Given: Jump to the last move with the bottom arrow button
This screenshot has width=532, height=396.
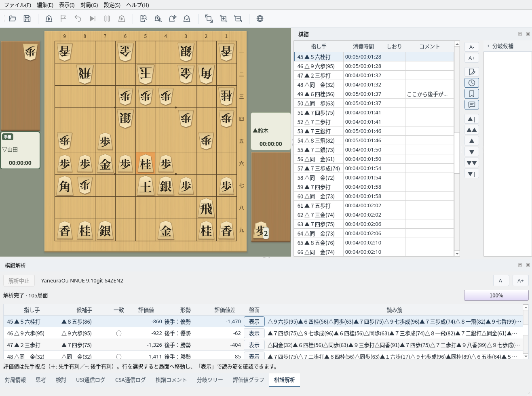Looking at the screenshot, I should tap(472, 174).
